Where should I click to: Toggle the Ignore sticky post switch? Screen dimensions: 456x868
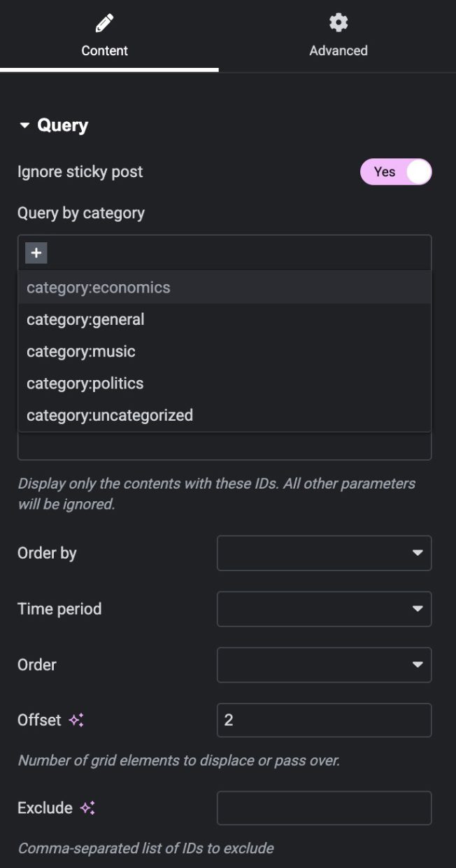[x=396, y=172]
